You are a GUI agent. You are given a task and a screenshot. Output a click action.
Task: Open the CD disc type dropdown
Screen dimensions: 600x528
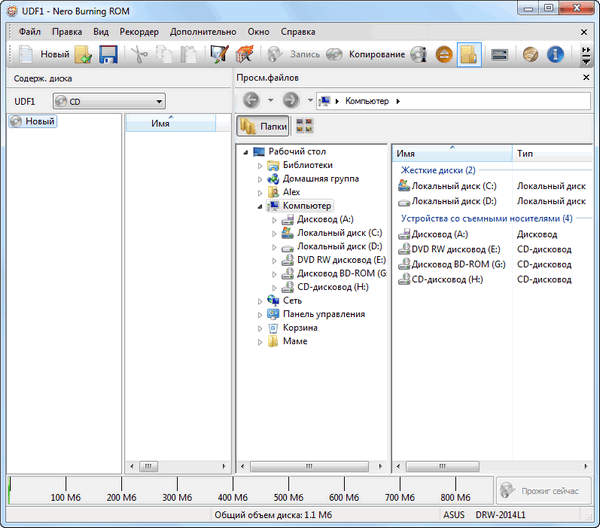coord(108,101)
